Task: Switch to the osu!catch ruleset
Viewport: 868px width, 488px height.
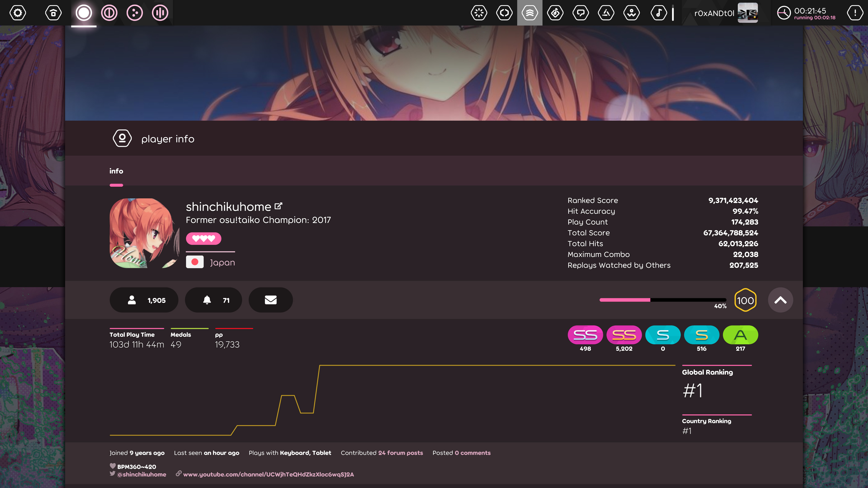Action: tap(134, 13)
